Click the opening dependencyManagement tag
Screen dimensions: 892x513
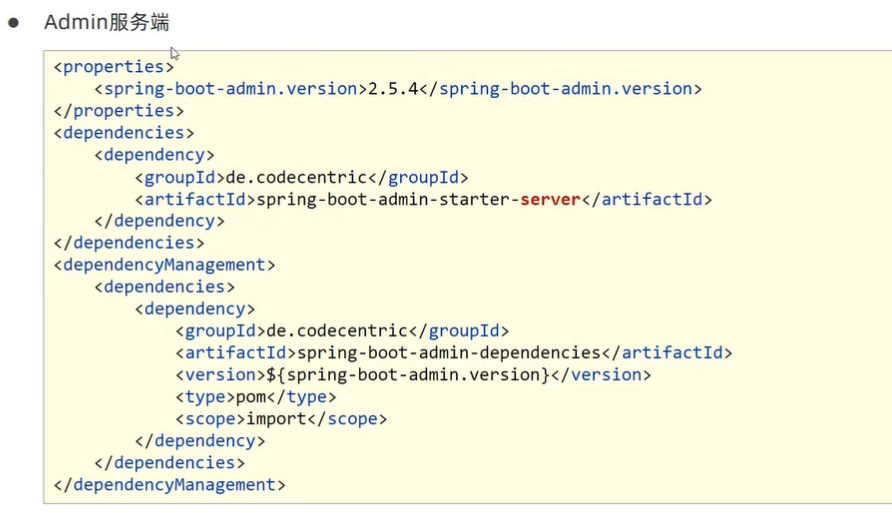(164, 265)
